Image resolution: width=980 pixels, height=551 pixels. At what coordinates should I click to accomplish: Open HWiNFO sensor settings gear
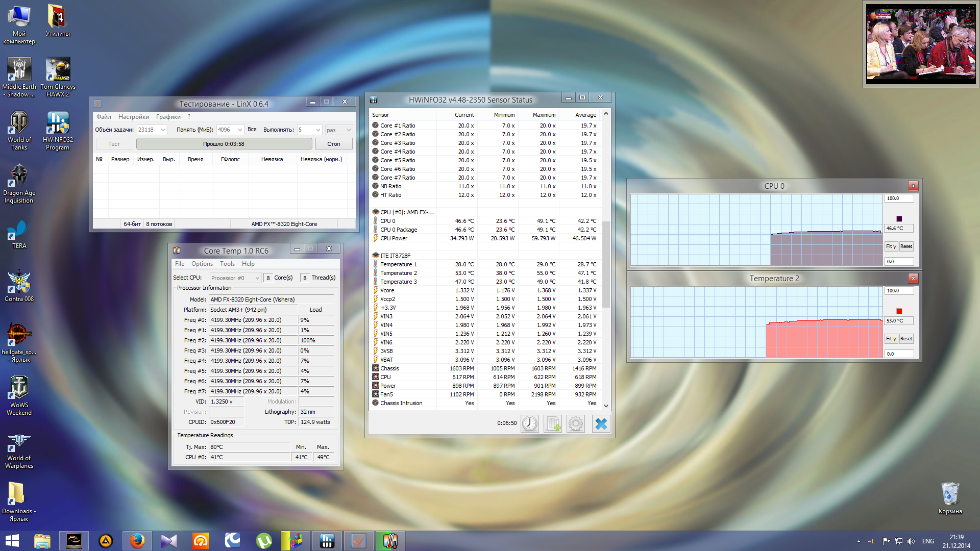click(575, 423)
